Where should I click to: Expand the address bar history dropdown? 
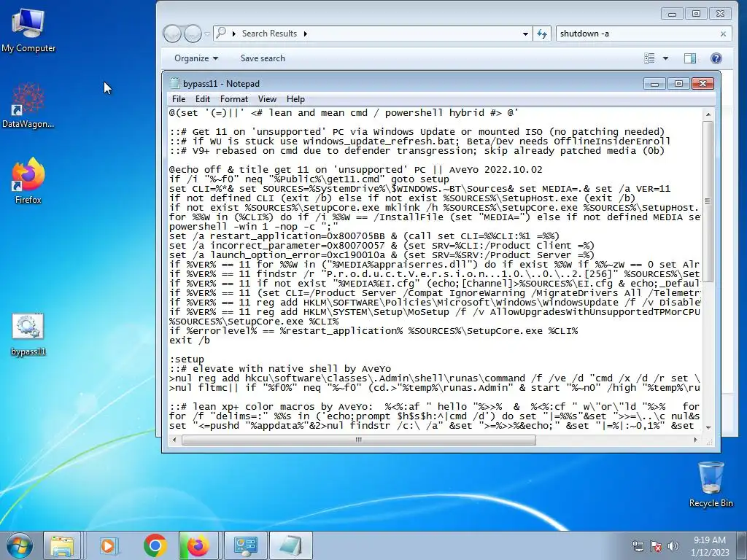525,34
